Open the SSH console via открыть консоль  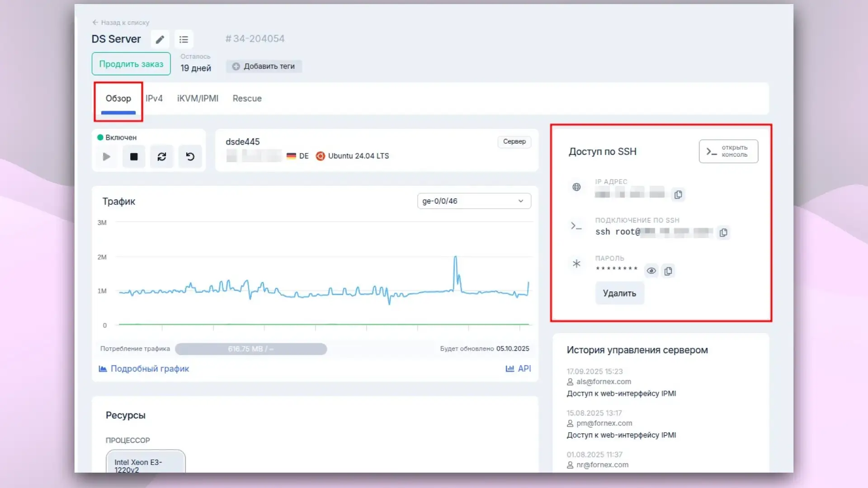(x=728, y=151)
